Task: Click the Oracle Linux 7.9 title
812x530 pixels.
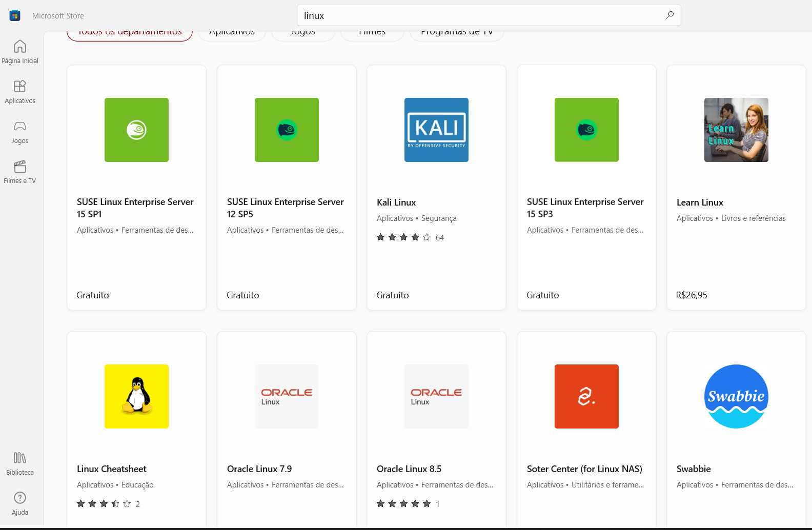Action: (x=259, y=469)
